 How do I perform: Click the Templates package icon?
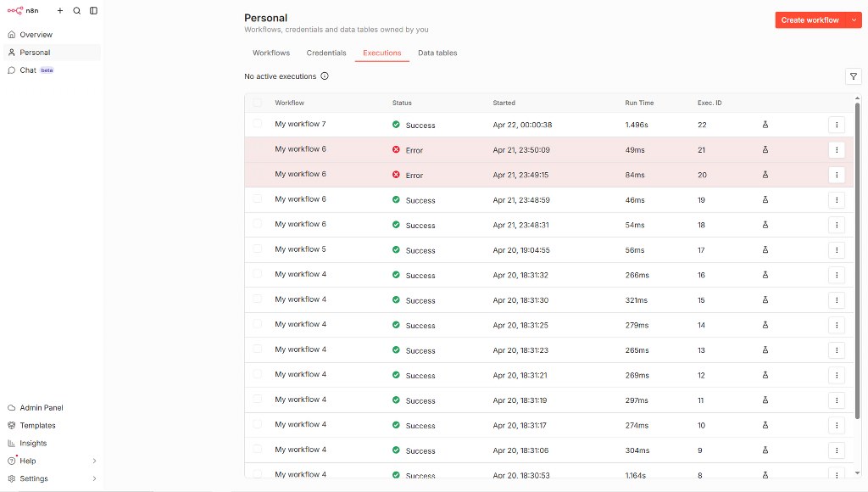coord(12,425)
